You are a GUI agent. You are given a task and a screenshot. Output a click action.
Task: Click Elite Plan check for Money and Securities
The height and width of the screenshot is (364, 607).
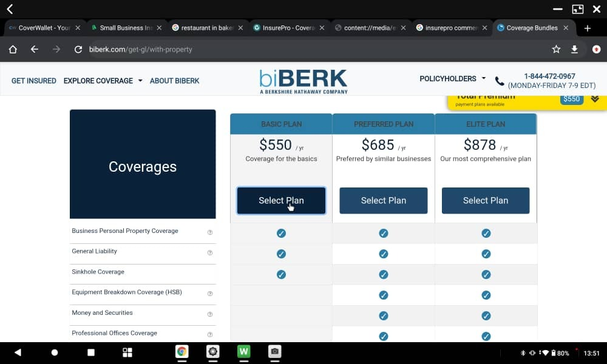coord(486,315)
